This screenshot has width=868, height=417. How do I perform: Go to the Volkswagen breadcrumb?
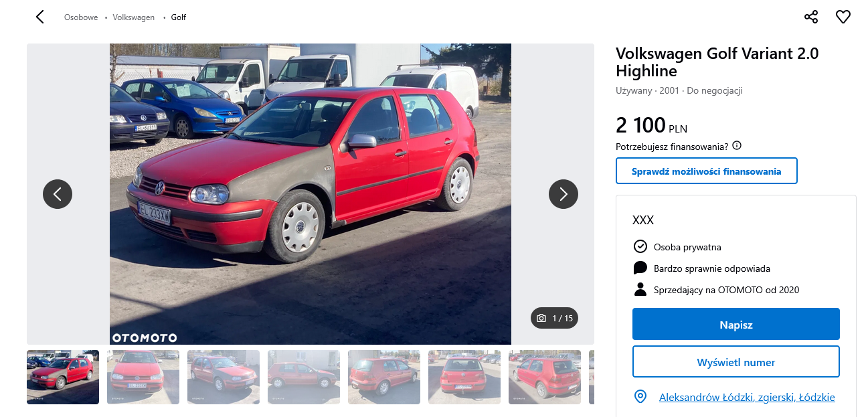pos(134,17)
